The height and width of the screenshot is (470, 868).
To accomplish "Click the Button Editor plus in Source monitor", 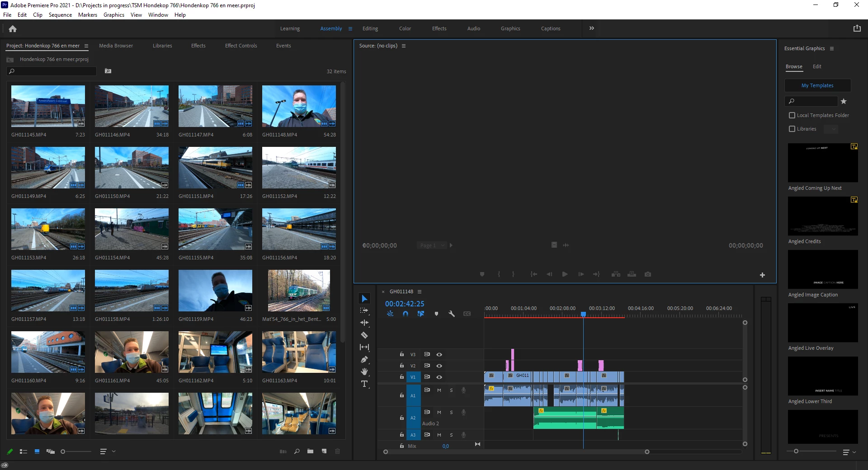I will 762,275.
